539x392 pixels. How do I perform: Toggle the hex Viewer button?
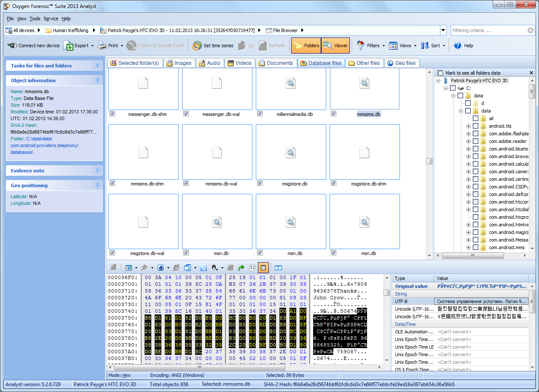point(335,46)
